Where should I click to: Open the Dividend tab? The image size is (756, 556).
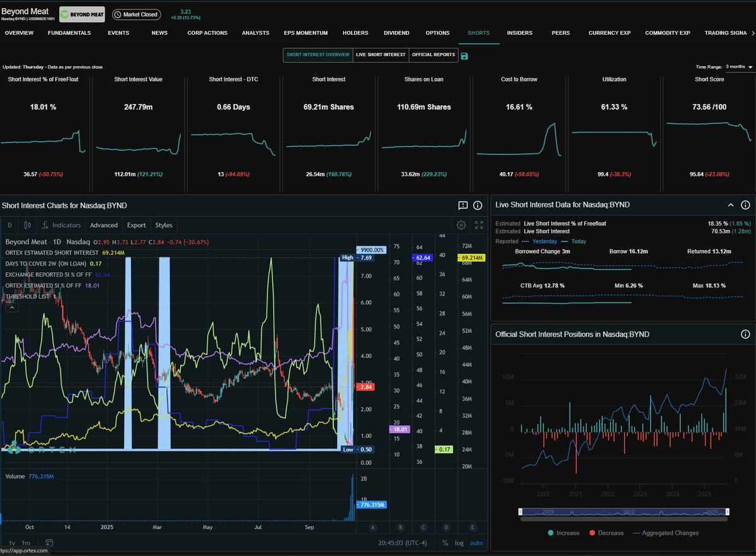click(396, 33)
